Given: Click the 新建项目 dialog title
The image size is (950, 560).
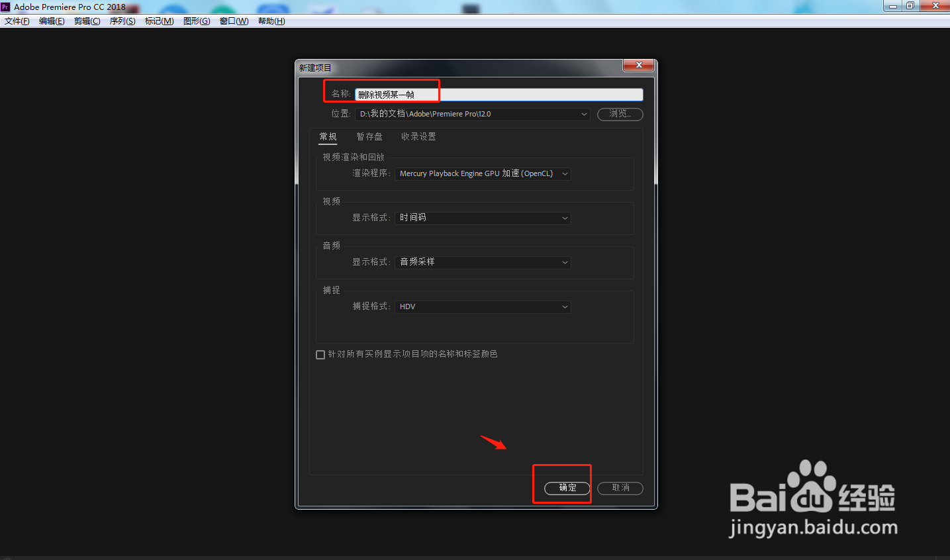Looking at the screenshot, I should point(315,68).
